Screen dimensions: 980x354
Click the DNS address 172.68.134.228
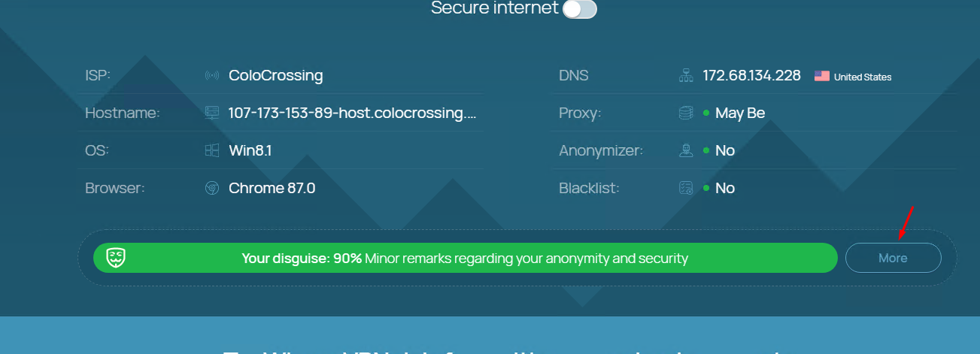click(751, 75)
